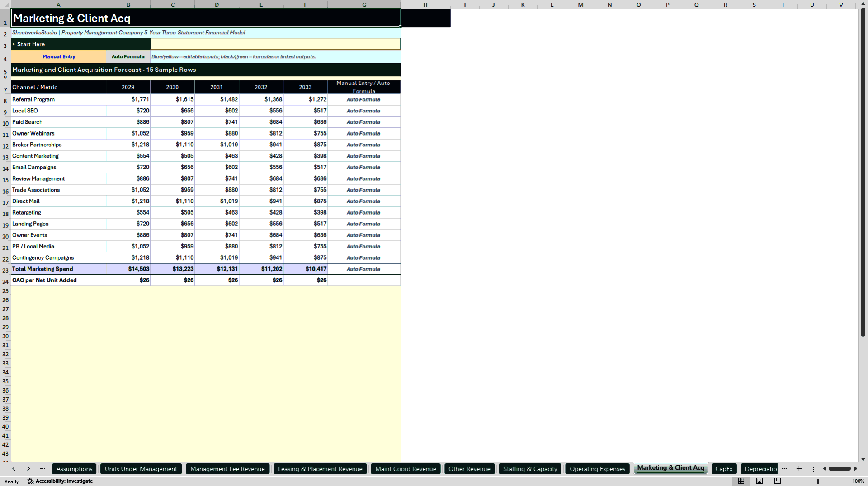Switch to Other Revenue tab
This screenshot has height=486, width=868.
[x=469, y=469]
